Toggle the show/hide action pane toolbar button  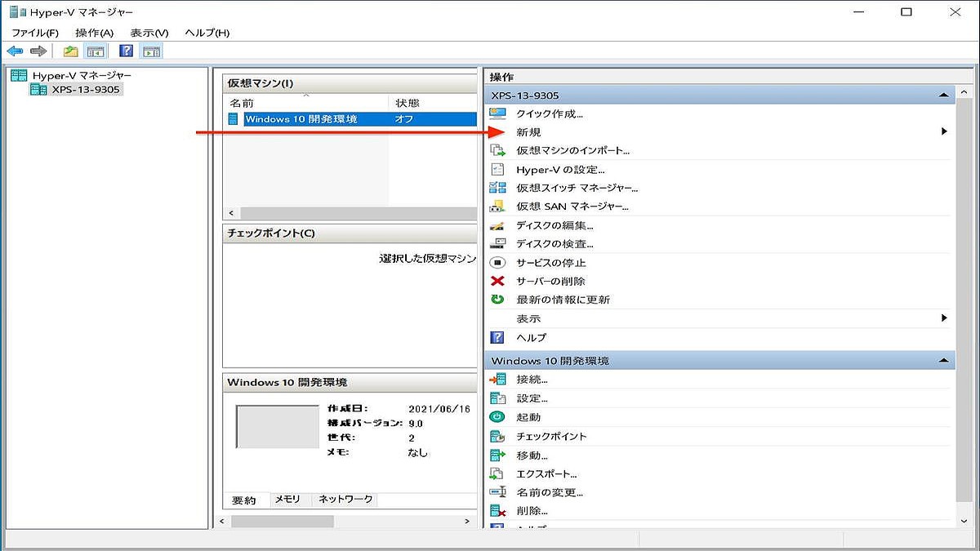point(151,51)
